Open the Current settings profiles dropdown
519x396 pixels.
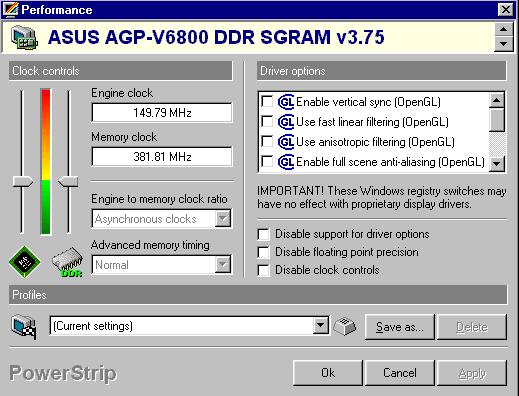coord(321,325)
